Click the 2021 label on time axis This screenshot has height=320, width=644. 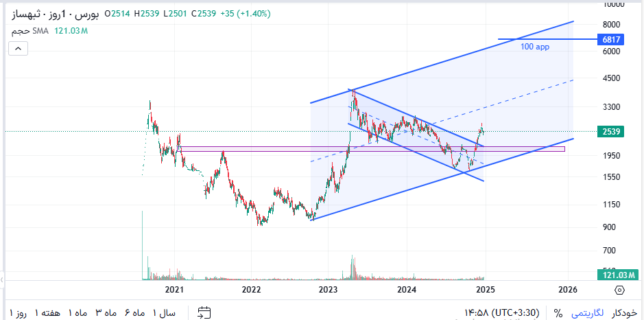point(174,290)
